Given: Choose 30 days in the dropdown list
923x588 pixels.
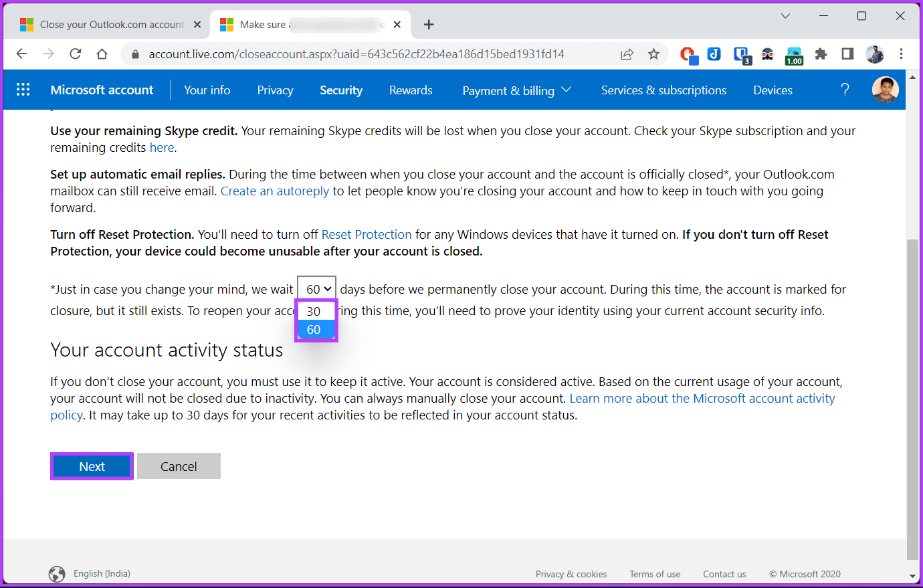Looking at the screenshot, I should [x=316, y=311].
